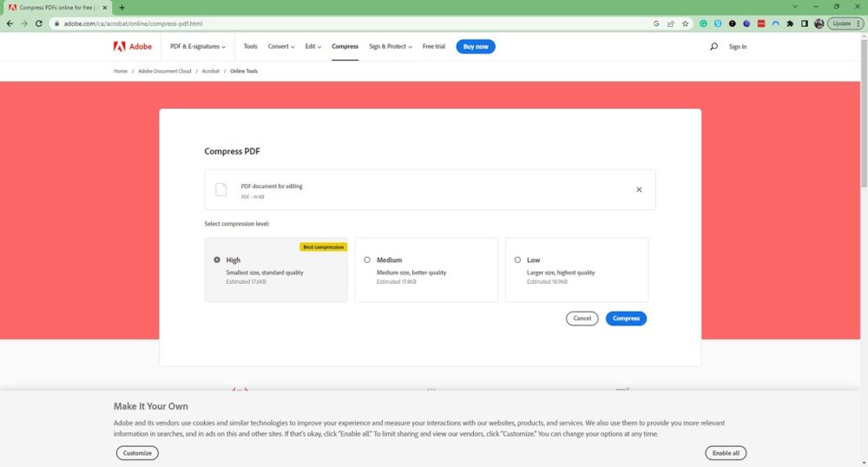This screenshot has width=868, height=467.
Task: Bookmark this page with the star icon
Action: tap(686, 23)
